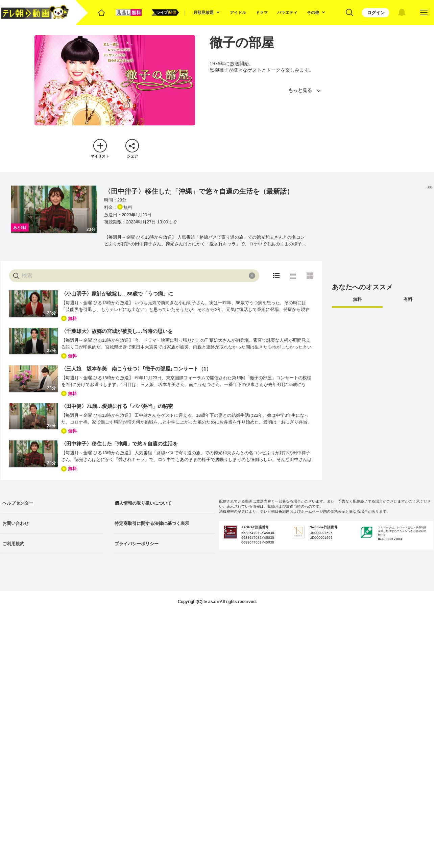The height and width of the screenshot is (868, 434).
Task: Switch to grid view
Action: click(x=310, y=275)
